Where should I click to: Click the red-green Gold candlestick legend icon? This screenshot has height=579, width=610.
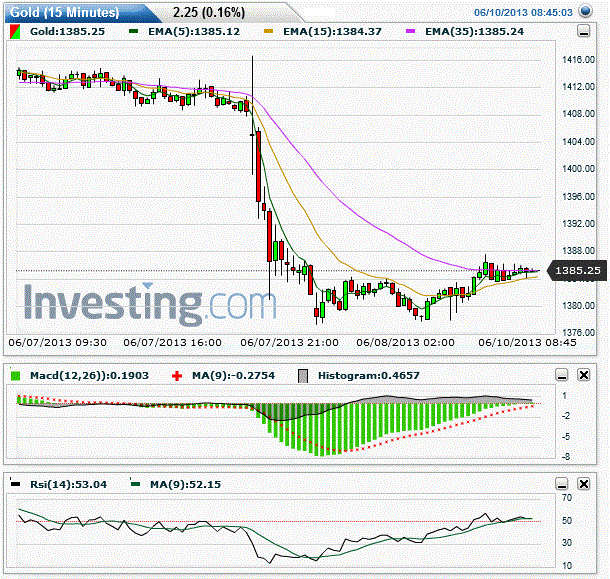click(x=14, y=32)
